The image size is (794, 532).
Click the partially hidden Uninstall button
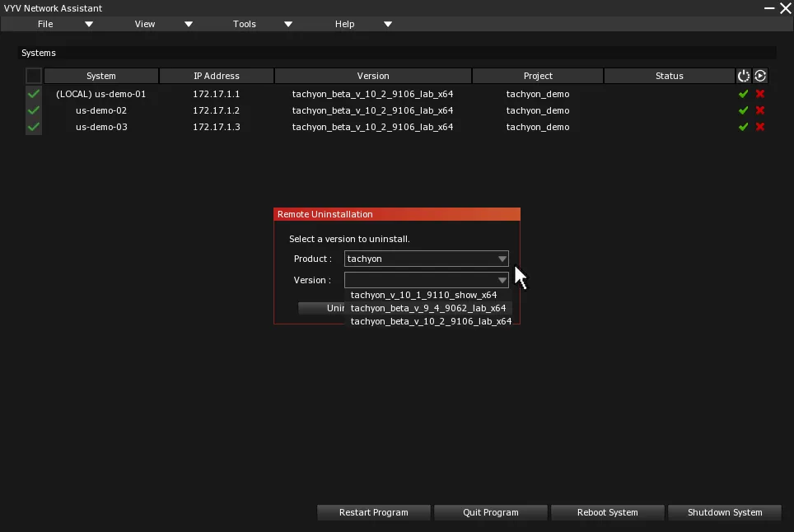coord(321,308)
